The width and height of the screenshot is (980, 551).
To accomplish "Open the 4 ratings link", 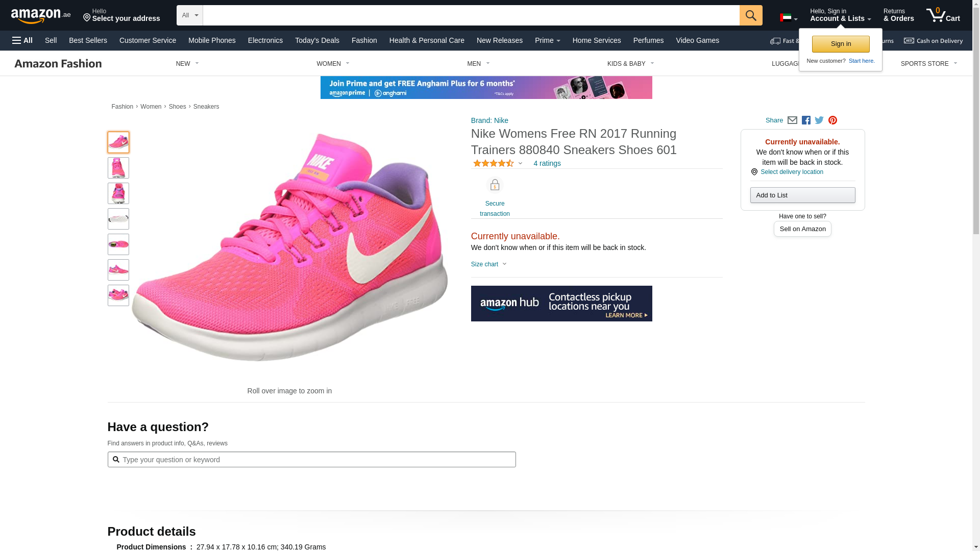I will pyautogui.click(x=547, y=163).
